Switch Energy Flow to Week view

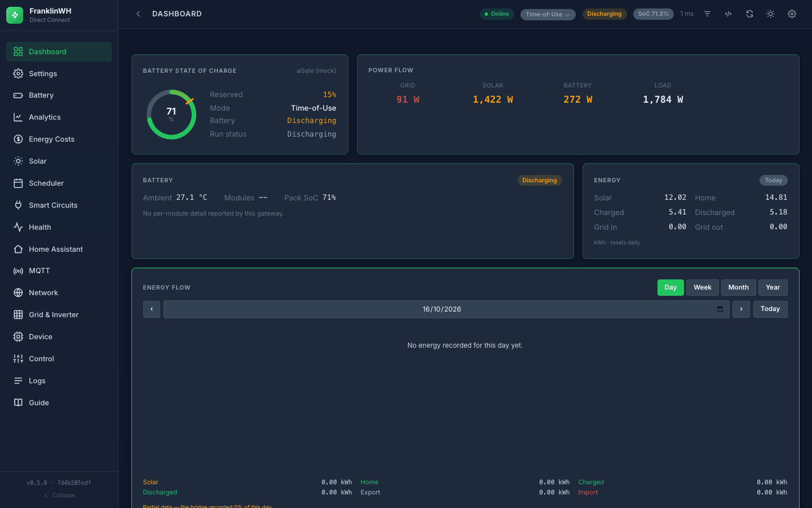click(x=703, y=288)
